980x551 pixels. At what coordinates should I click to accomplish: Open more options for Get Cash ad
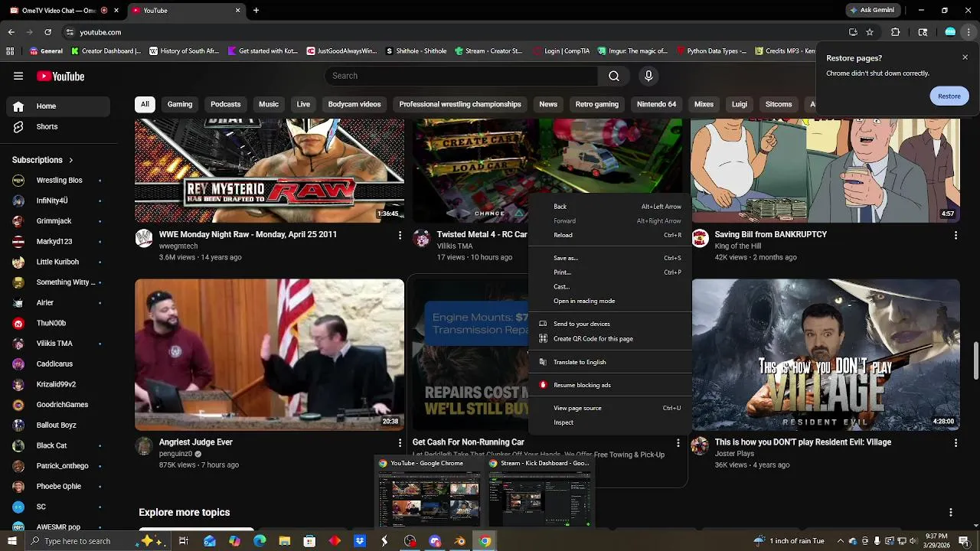tap(678, 443)
